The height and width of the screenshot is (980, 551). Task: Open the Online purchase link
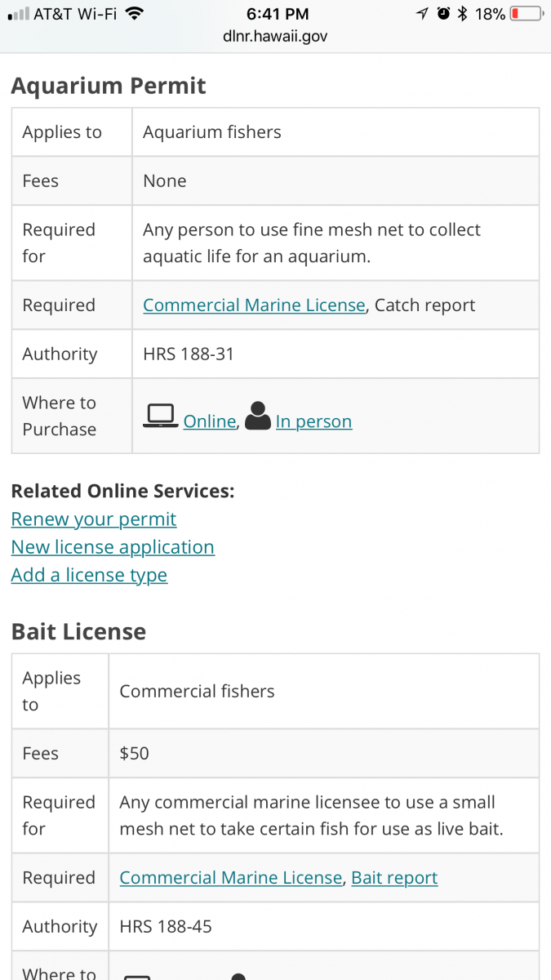(x=210, y=421)
